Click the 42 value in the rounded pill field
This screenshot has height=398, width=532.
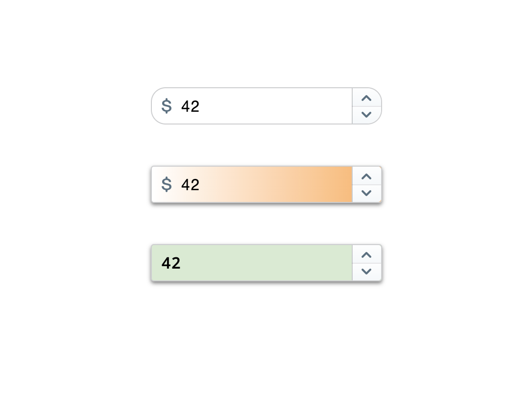point(190,106)
